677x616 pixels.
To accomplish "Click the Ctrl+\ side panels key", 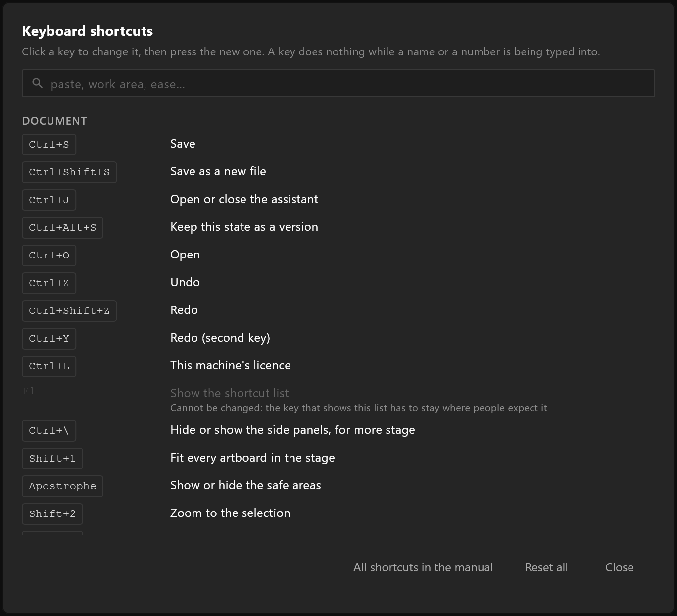I will [x=49, y=431].
